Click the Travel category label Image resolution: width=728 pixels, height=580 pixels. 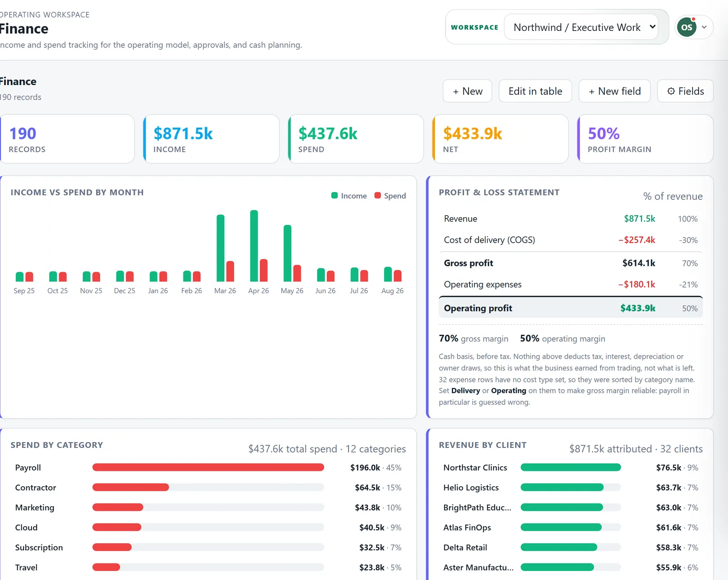point(26,568)
